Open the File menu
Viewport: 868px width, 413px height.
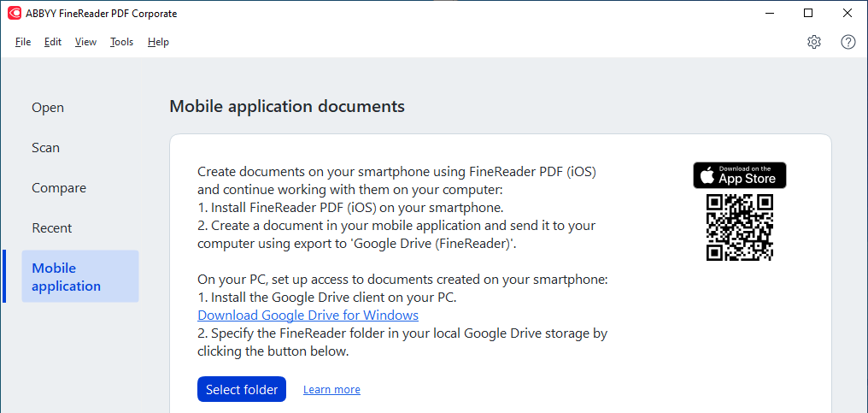click(x=23, y=42)
